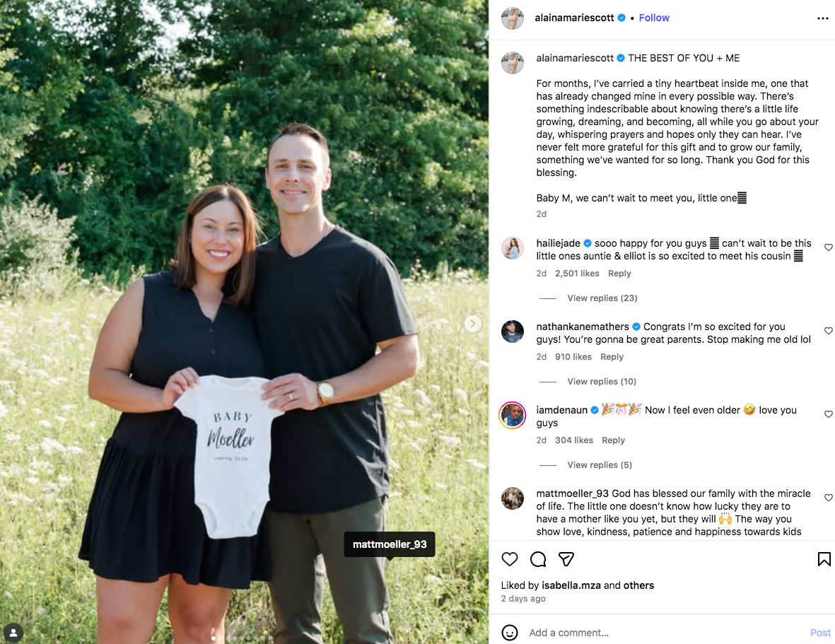Image resolution: width=835 pixels, height=644 pixels.
Task: Share post using paper plane icon
Action: 566,559
